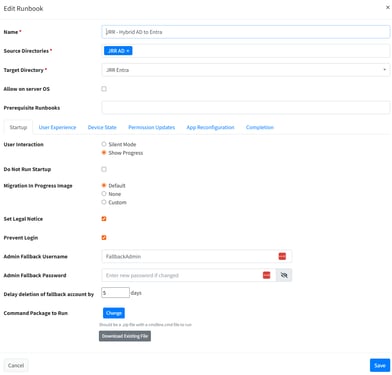Click Download Existing File button
This screenshot has width=392, height=375.
[x=125, y=336]
